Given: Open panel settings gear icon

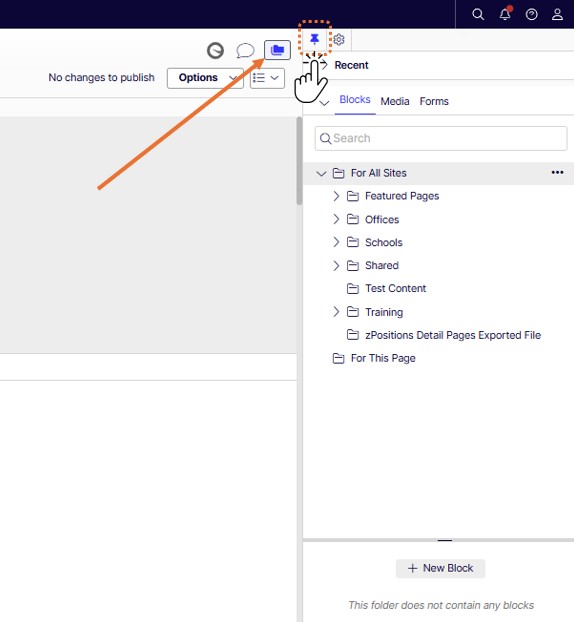Looking at the screenshot, I should point(339,39).
